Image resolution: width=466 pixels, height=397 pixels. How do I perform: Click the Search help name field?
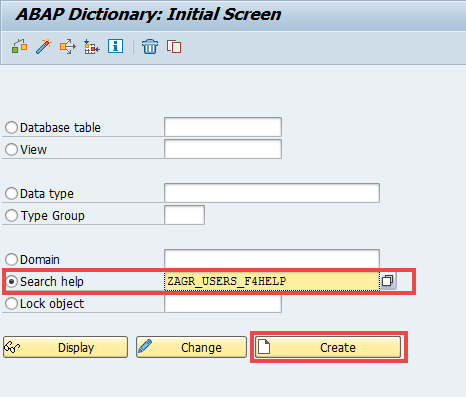[x=272, y=281]
